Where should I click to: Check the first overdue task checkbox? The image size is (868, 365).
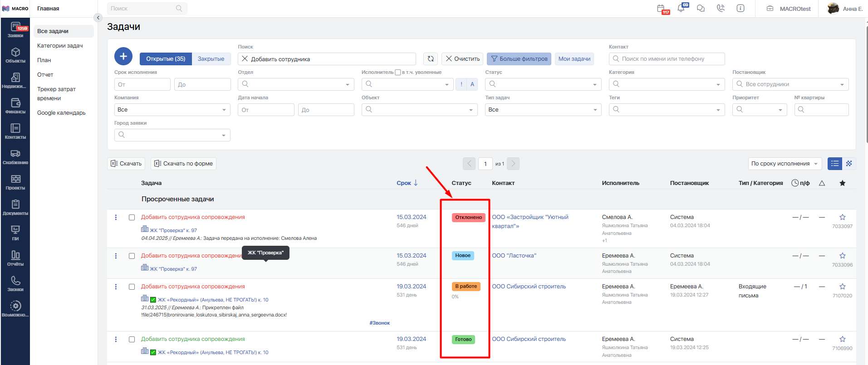132,218
